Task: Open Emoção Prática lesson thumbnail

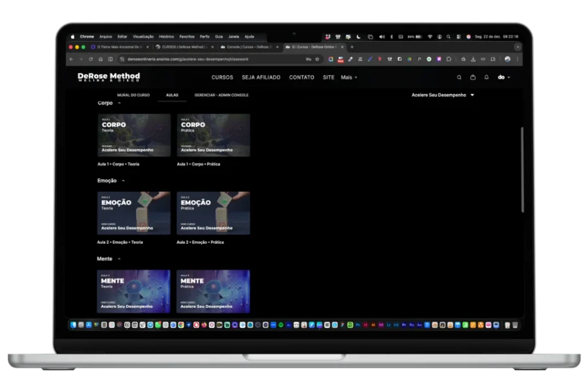Action: click(213, 214)
